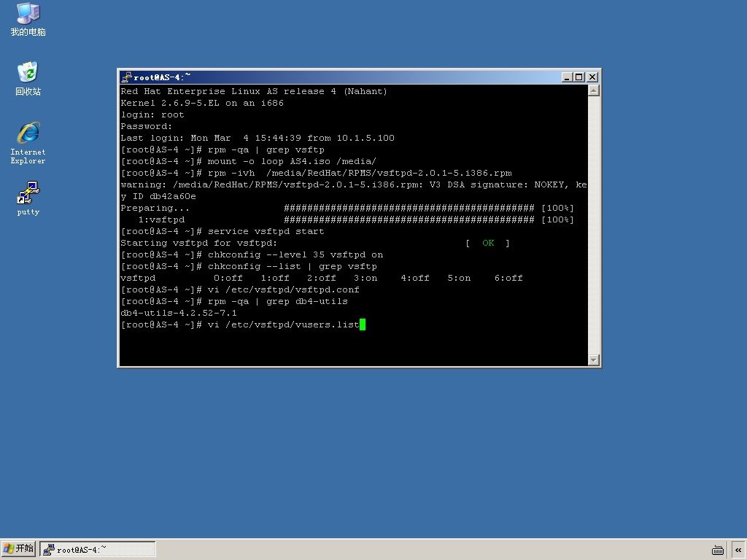
Task: Close the PuTTY terminal window
Action: pyautogui.click(x=592, y=77)
